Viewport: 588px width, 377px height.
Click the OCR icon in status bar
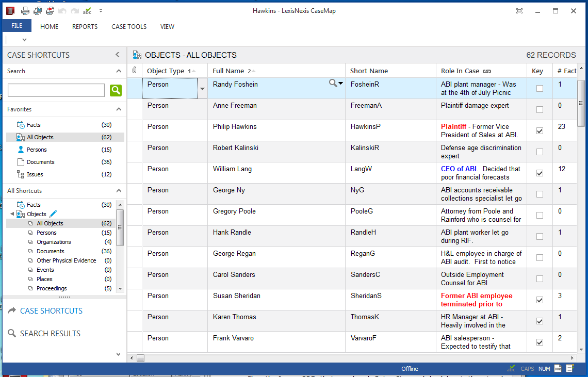558,369
